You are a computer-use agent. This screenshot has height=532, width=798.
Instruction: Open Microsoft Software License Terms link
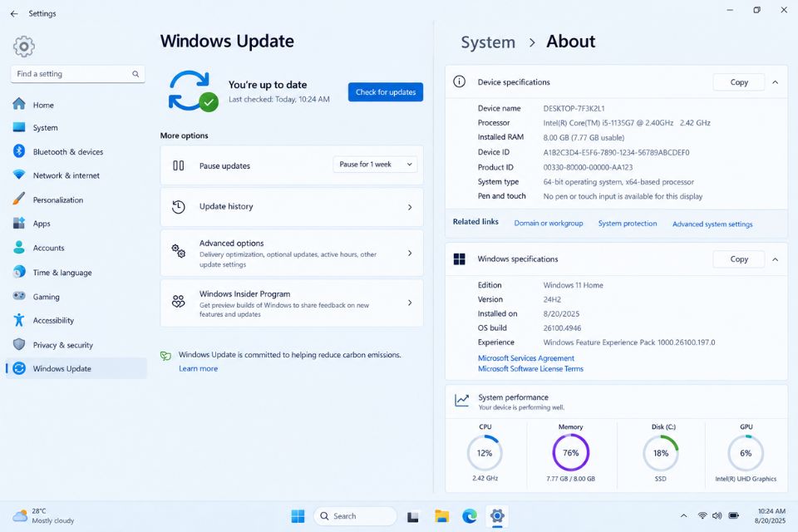click(x=530, y=368)
